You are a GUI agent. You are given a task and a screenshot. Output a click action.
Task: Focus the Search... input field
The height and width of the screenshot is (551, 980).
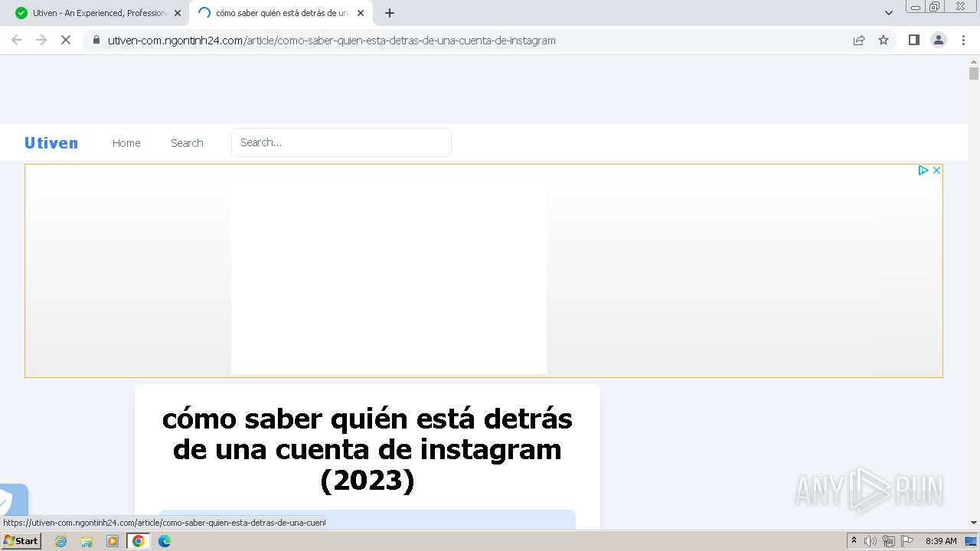pos(341,142)
